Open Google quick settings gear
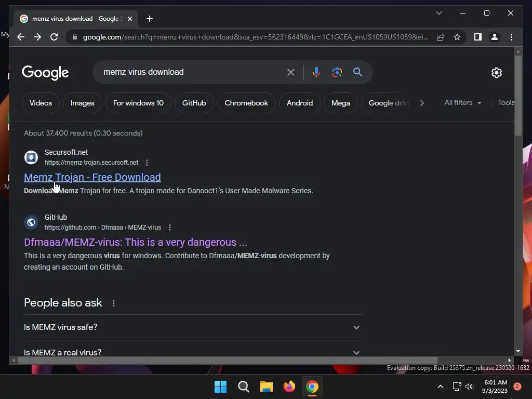Image resolution: width=532 pixels, height=399 pixels. (496, 72)
